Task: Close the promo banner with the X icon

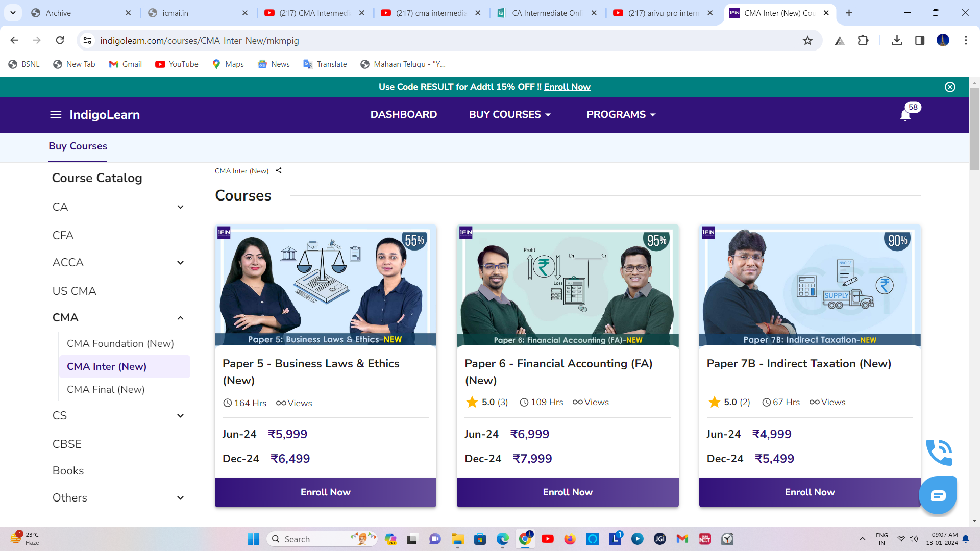Action: pos(950,87)
